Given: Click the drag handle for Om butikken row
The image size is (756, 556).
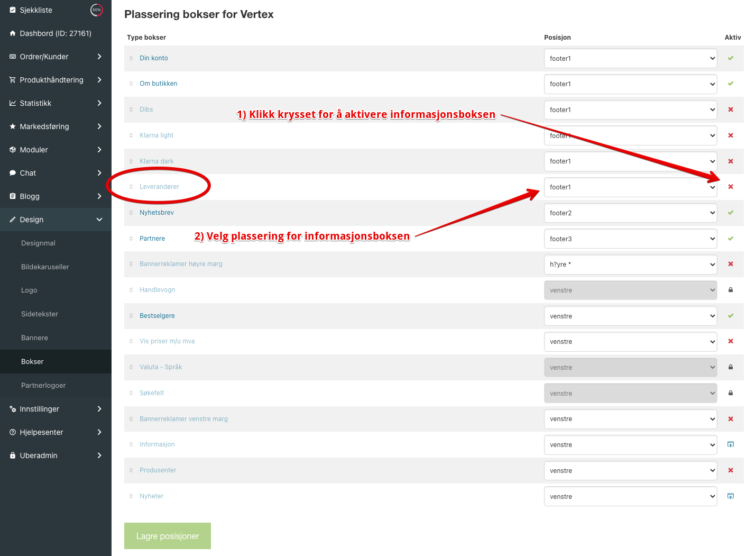Looking at the screenshot, I should (x=131, y=84).
